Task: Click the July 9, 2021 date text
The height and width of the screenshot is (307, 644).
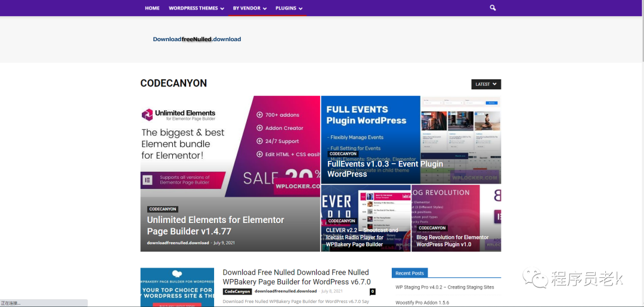Action: click(x=225, y=243)
